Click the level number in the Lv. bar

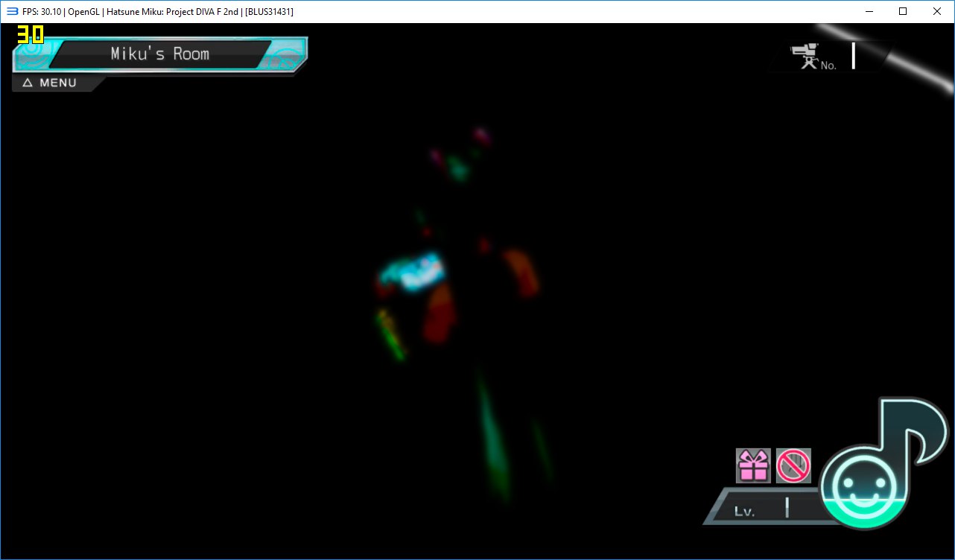[x=787, y=509]
